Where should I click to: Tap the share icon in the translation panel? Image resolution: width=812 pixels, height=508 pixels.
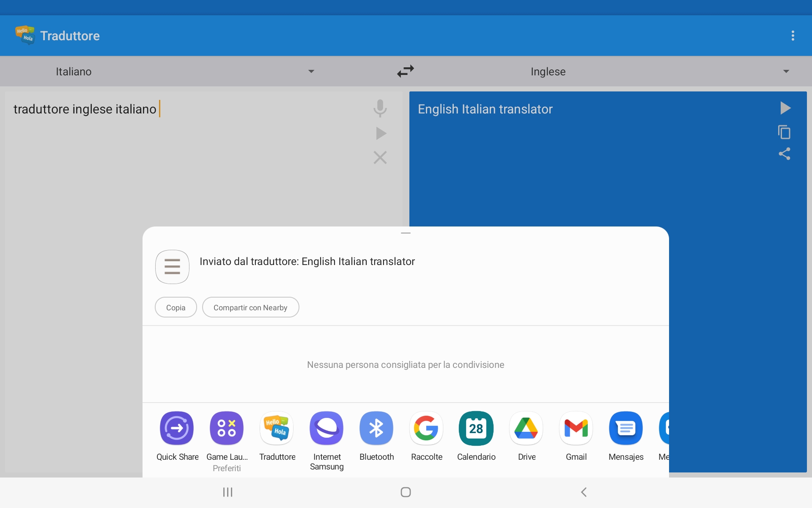785,154
